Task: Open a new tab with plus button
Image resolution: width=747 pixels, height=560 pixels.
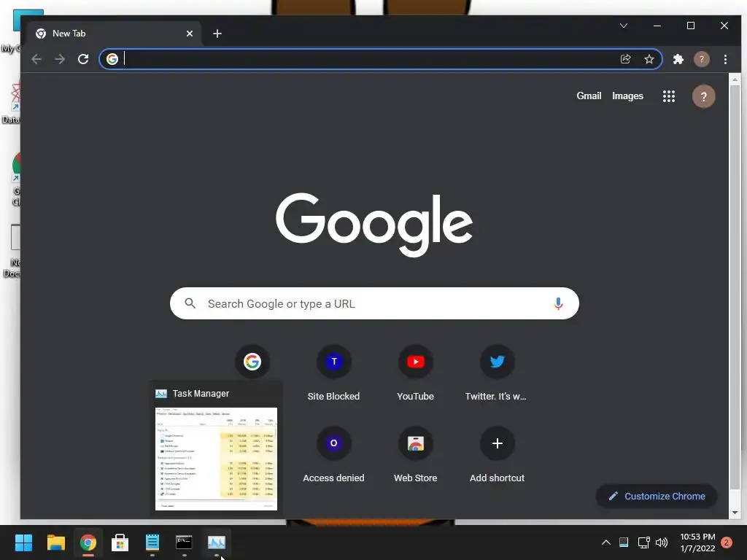Action: (x=217, y=34)
